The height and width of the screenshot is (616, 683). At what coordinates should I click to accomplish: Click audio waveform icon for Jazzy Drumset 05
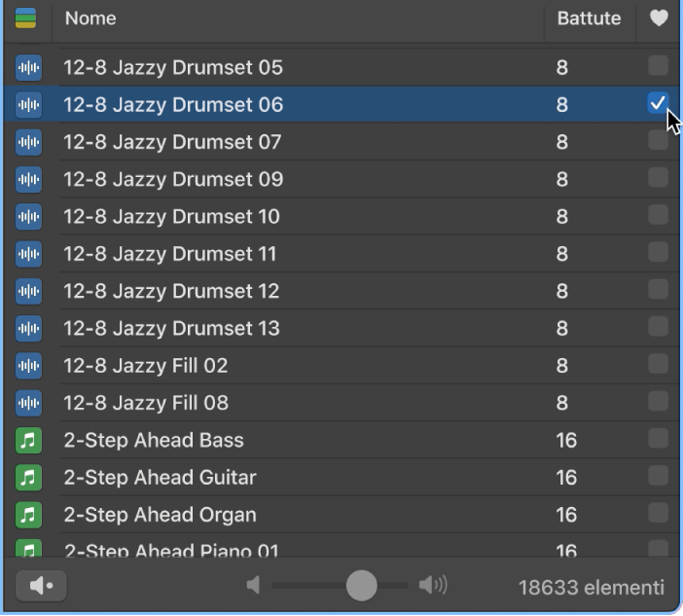coord(29,67)
